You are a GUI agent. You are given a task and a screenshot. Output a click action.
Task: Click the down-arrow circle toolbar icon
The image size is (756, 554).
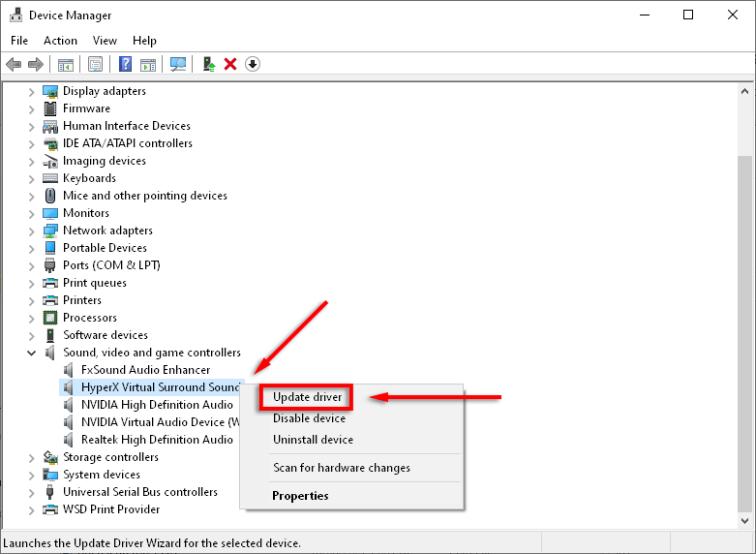tap(253, 64)
